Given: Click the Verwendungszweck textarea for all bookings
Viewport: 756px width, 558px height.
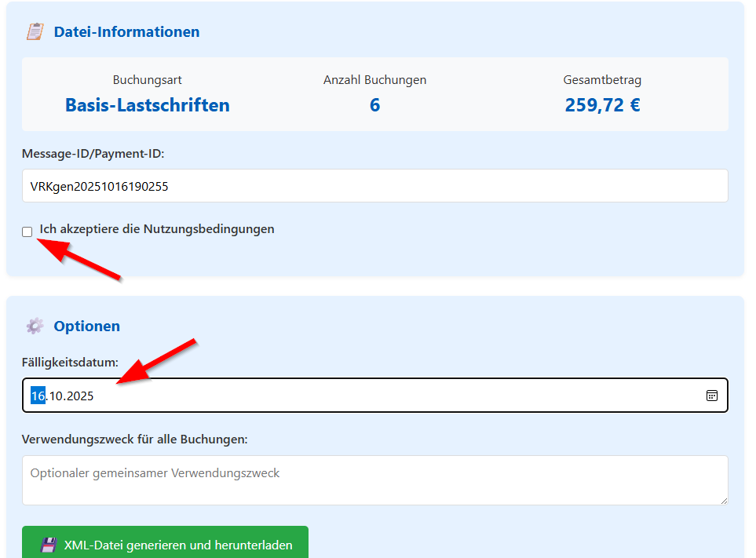Looking at the screenshot, I should tap(374, 480).
